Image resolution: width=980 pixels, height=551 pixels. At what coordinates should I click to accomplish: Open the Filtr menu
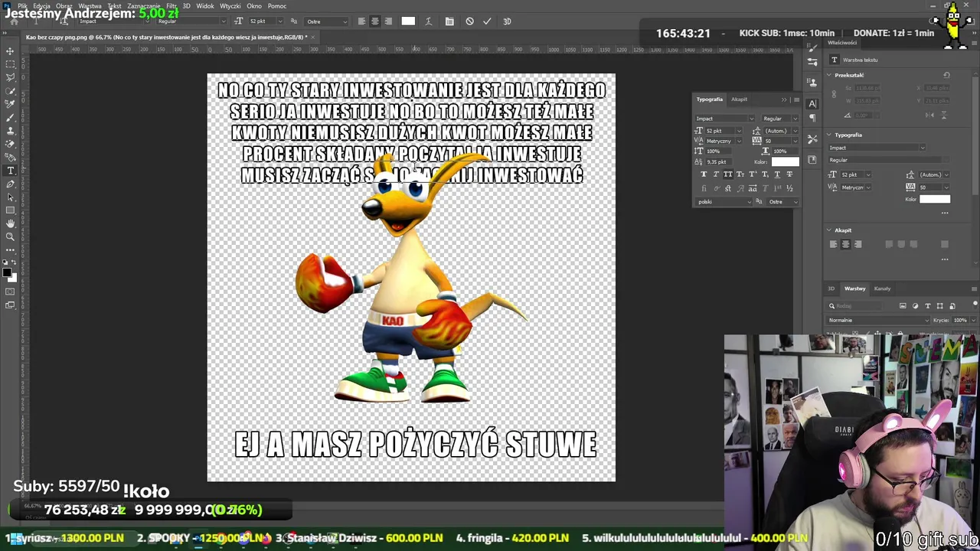click(171, 6)
